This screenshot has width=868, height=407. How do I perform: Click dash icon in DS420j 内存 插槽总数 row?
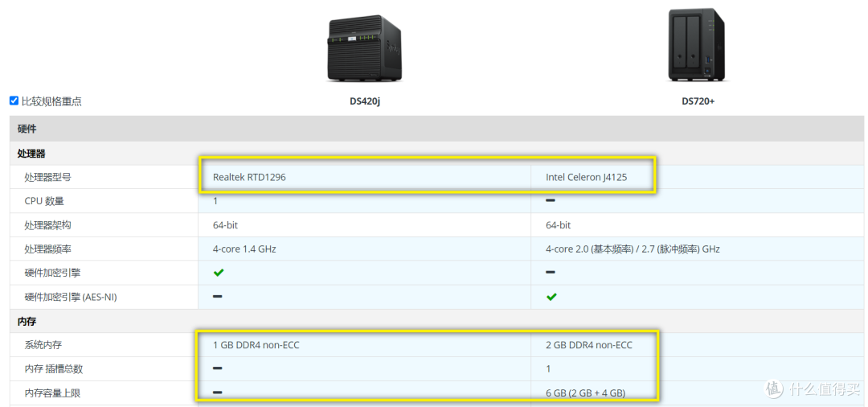pos(218,368)
